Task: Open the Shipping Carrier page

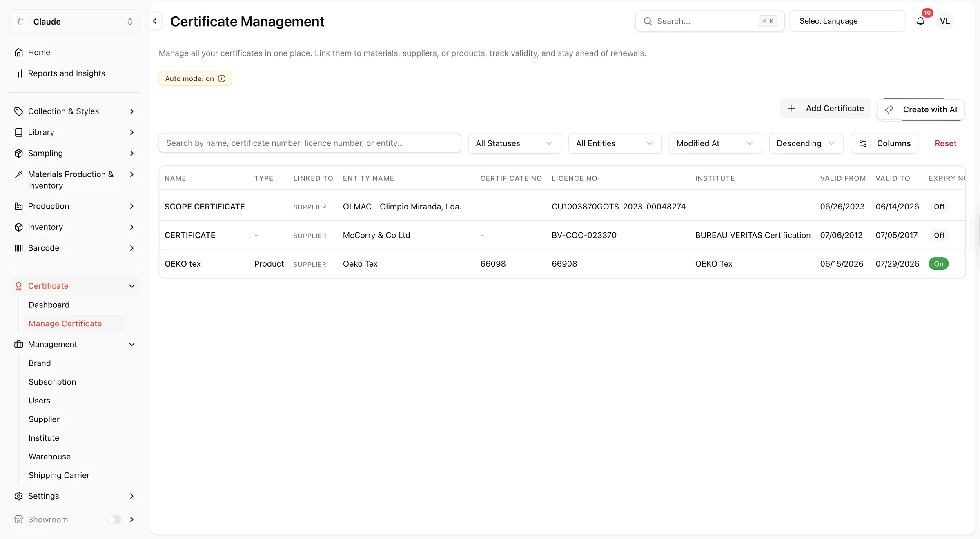Action: (x=59, y=475)
